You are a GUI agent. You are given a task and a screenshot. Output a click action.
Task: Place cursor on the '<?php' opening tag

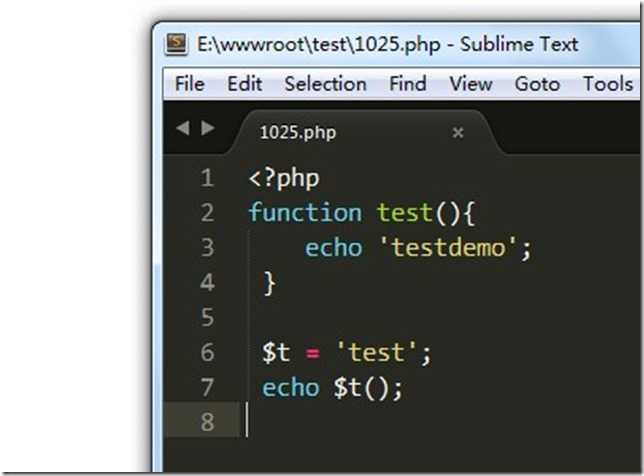tap(284, 179)
